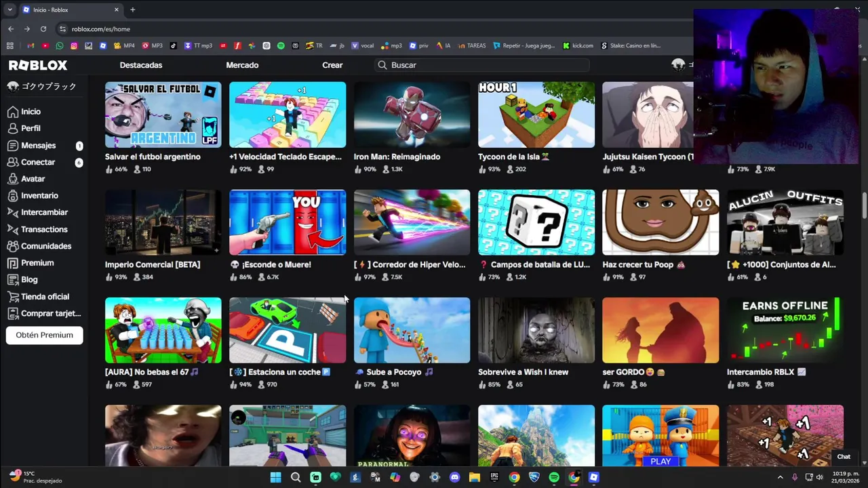Open the tab search dropdown arrow
Screen dimensions: 868x488
pyautogui.click(x=9, y=9)
